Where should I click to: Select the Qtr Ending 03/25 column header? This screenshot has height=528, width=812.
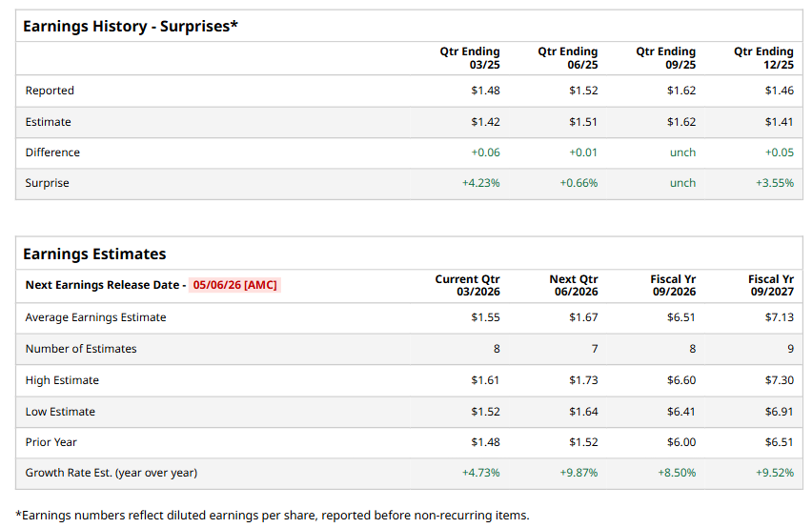click(470, 58)
